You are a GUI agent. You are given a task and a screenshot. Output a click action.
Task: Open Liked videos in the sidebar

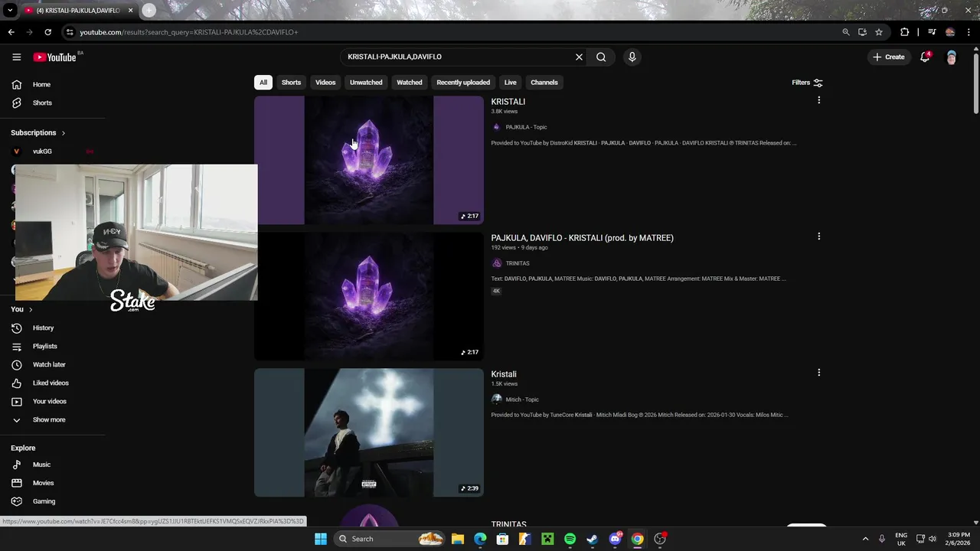pyautogui.click(x=52, y=383)
